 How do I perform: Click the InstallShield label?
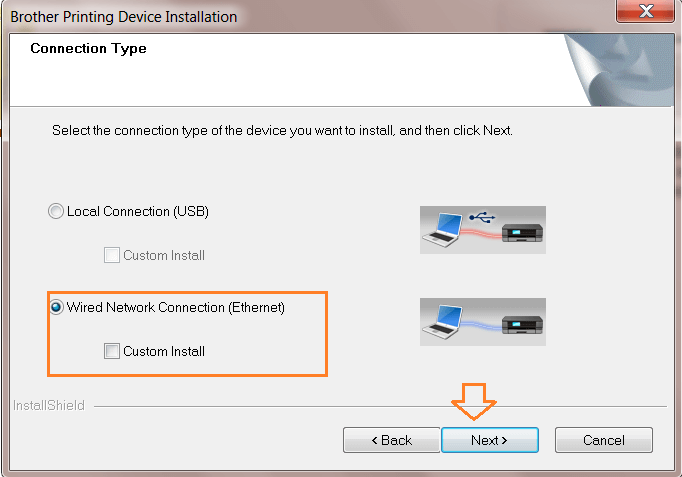pos(49,406)
